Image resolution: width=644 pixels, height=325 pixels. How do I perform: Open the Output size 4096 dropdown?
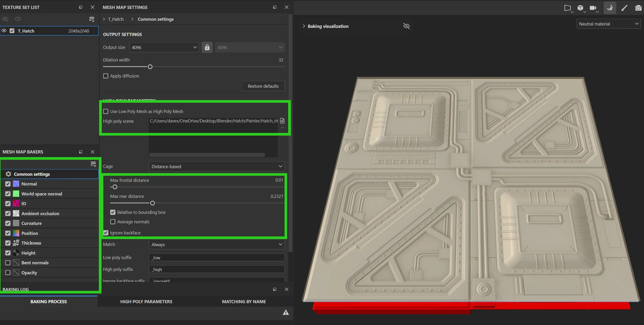164,48
